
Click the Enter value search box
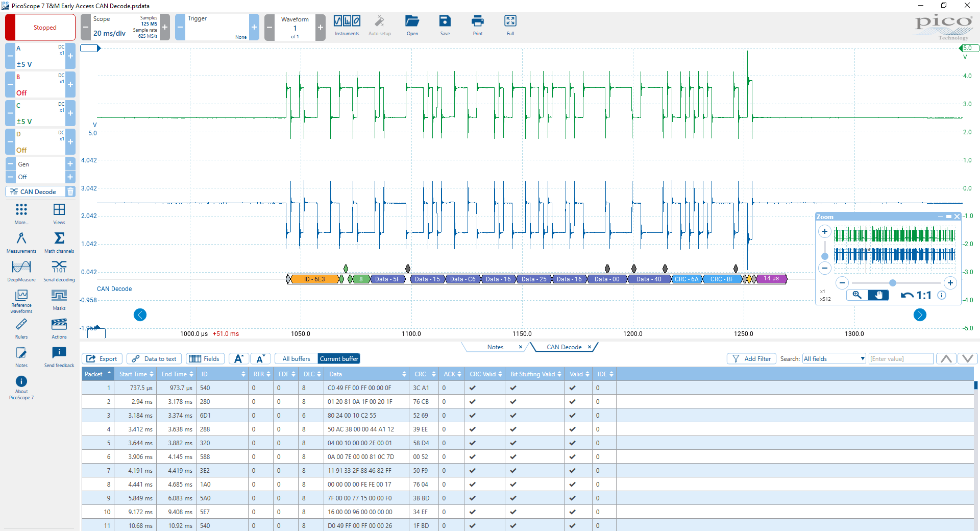tap(900, 358)
